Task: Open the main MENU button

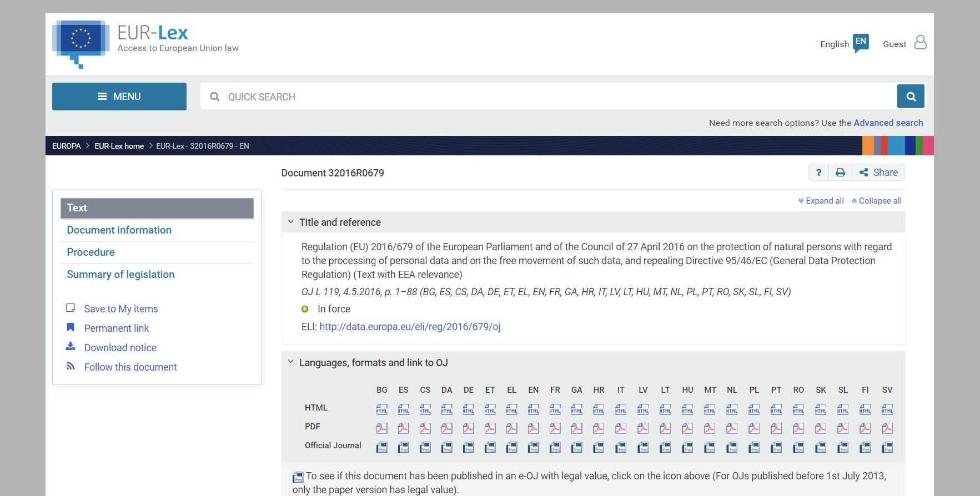Action: pyautogui.click(x=119, y=97)
